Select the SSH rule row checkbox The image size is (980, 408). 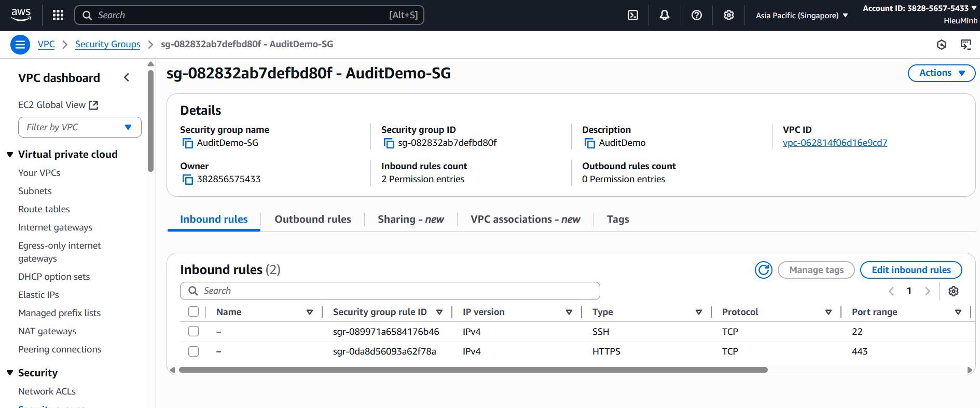194,331
